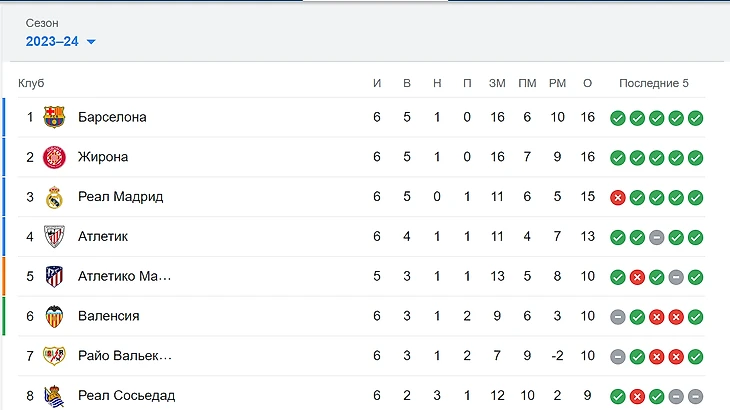Click the Последние 5 column header
Image resolution: width=730 pixels, height=410 pixels.
tap(654, 83)
